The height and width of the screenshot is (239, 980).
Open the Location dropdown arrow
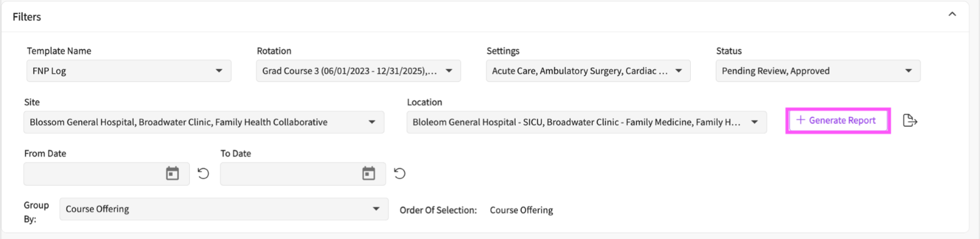(755, 122)
